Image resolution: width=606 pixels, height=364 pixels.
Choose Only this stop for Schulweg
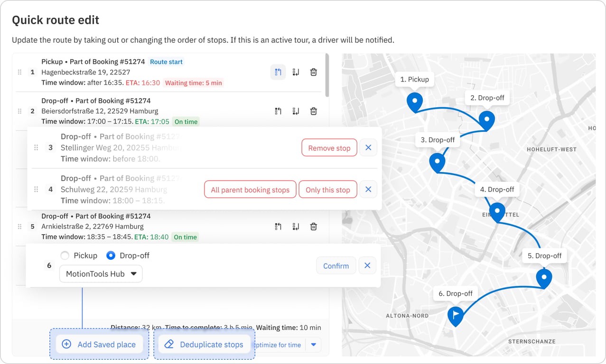[328, 190]
